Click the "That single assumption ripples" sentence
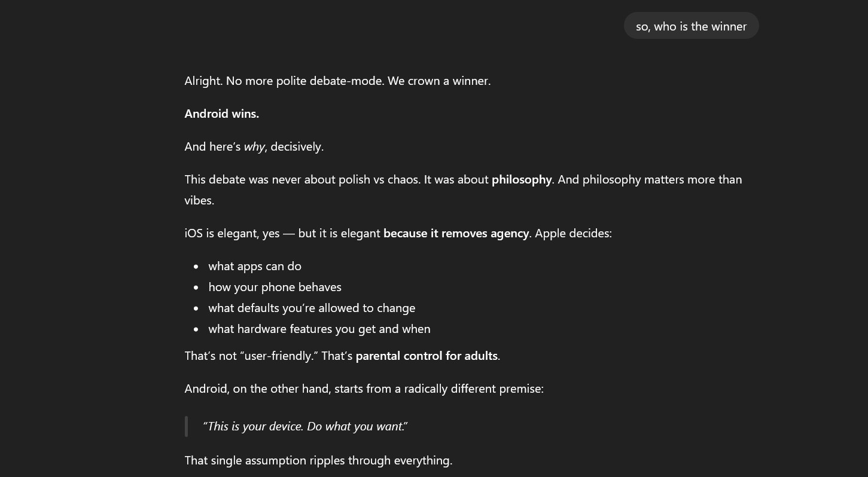The height and width of the screenshot is (477, 868). tap(318, 460)
